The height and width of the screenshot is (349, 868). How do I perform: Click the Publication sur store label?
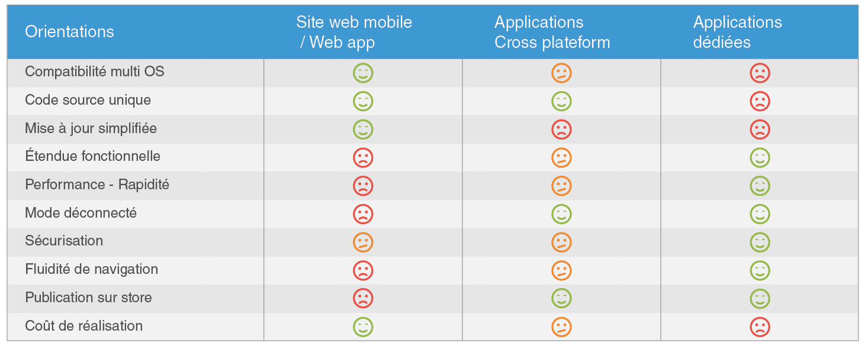point(88,298)
